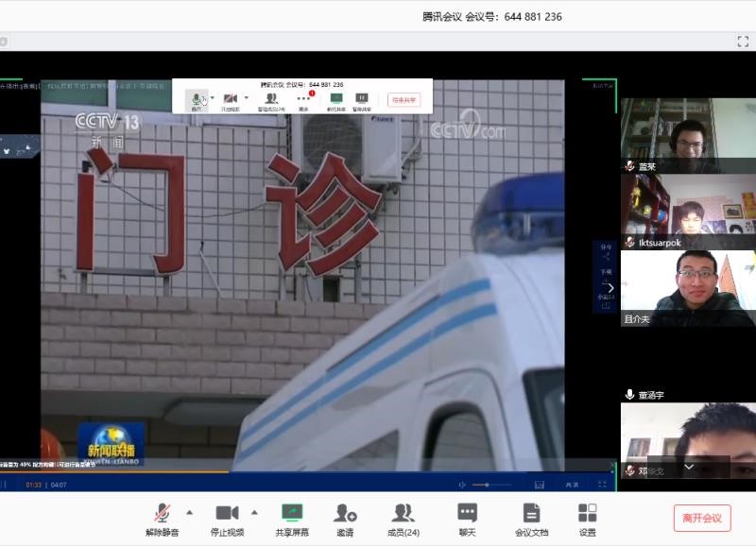The height and width of the screenshot is (546, 756).
Task: Open the 聊天 chat panel
Action: click(467, 519)
